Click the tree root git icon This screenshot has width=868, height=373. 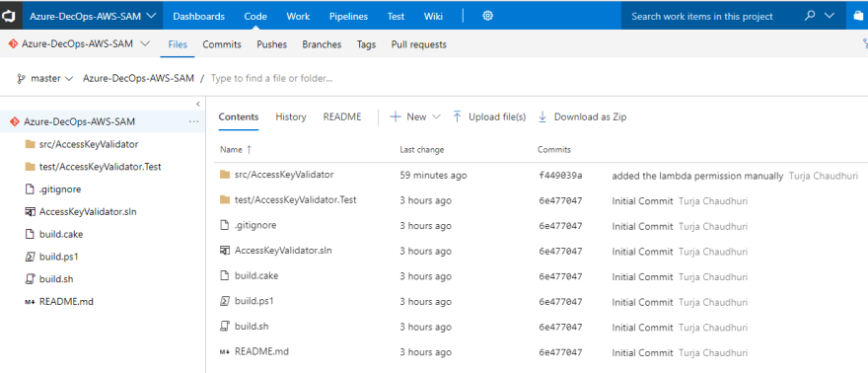[15, 121]
